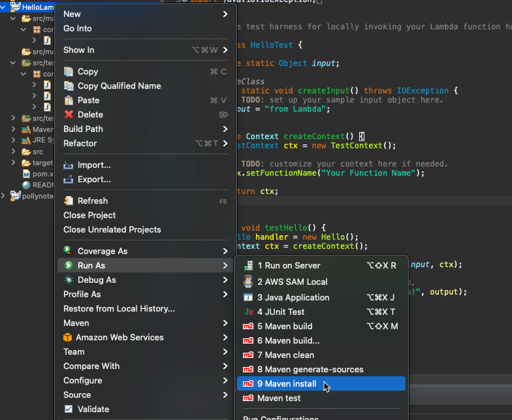Open the New submenu arrow

(225, 14)
